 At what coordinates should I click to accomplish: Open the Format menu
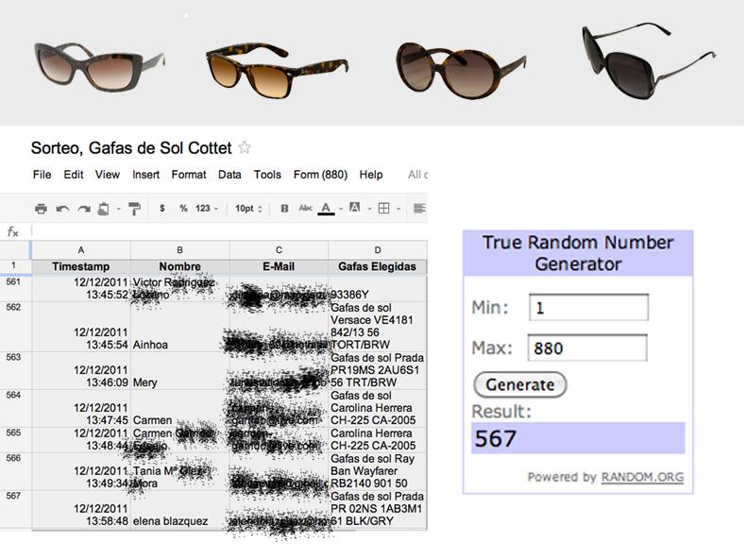(189, 175)
